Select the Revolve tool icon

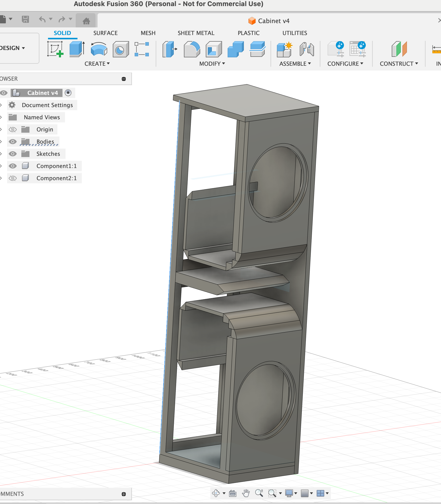point(99,49)
